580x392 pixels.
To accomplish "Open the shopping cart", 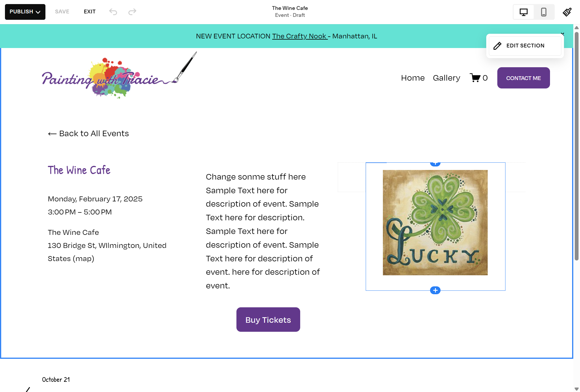I will click(x=479, y=78).
